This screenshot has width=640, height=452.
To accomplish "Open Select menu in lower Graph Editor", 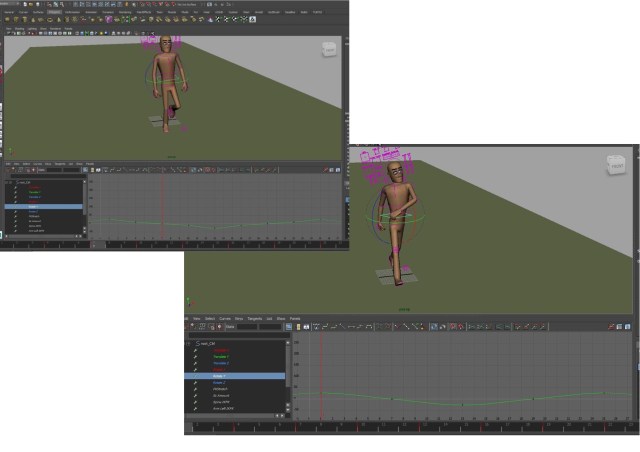I will (210, 318).
